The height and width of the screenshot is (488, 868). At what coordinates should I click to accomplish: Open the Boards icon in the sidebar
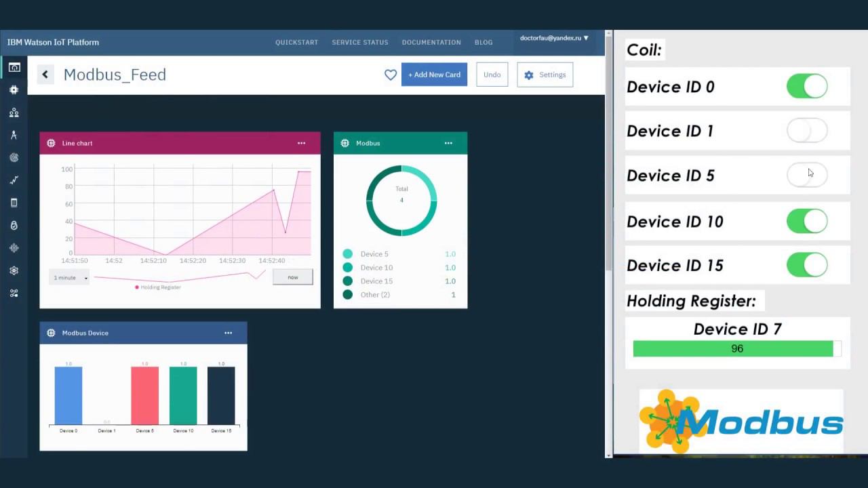(14, 67)
